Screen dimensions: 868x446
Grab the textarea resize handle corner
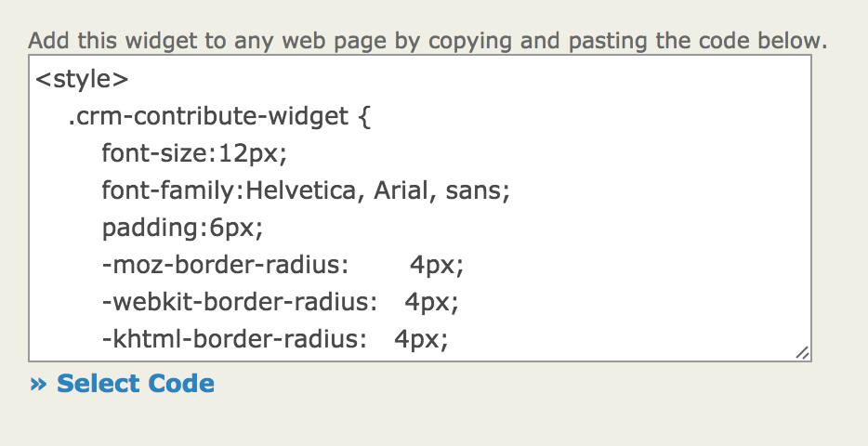click(x=802, y=353)
